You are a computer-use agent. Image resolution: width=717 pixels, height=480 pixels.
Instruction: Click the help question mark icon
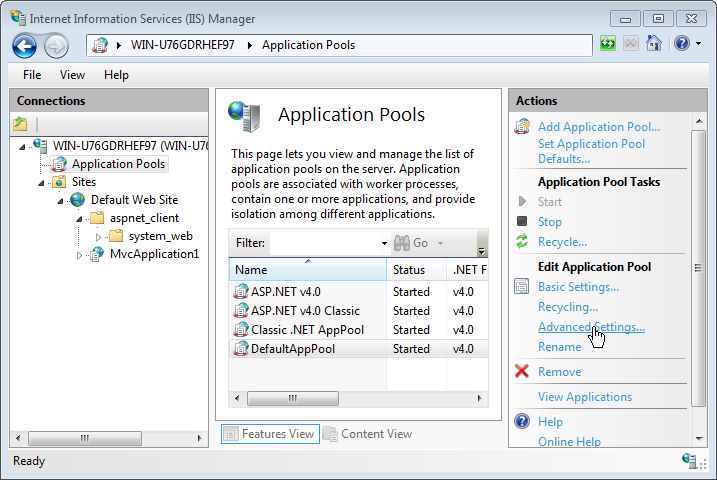coord(681,44)
